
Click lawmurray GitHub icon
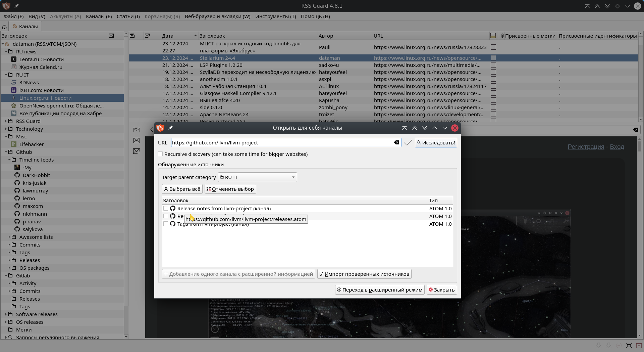point(17,191)
